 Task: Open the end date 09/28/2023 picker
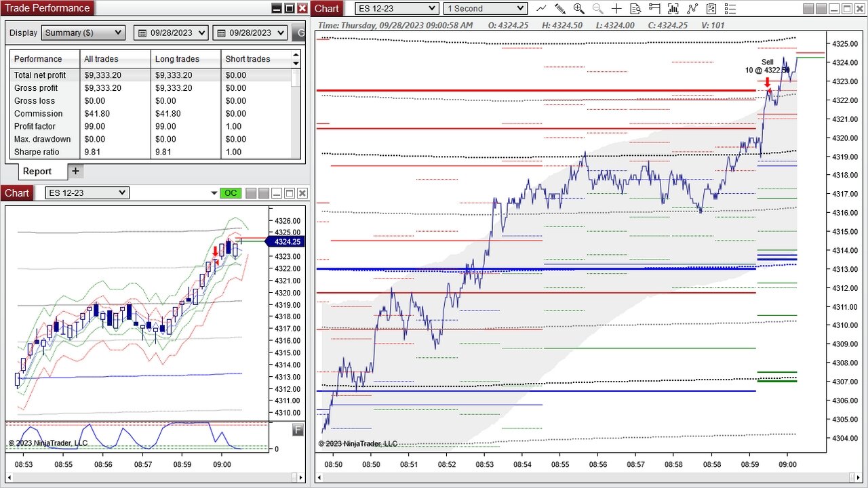tap(250, 33)
